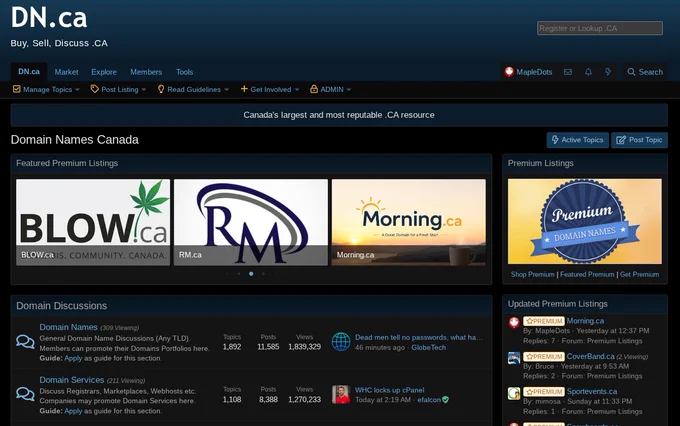680x426 pixels.
Task: Open the Morning.ca featured listing thumbnail
Action: point(409,222)
